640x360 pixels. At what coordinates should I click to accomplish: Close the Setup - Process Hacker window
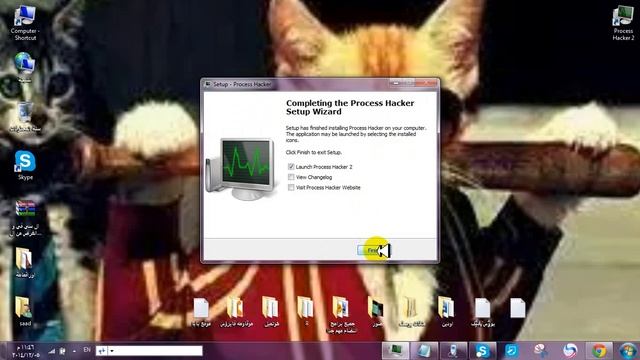pyautogui.click(x=426, y=83)
